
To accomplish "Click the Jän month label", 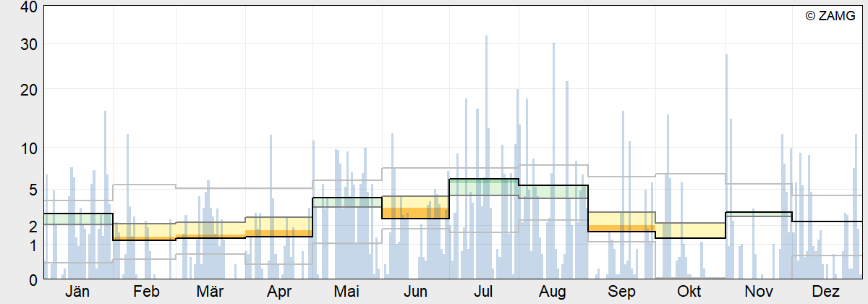I will tap(77, 292).
